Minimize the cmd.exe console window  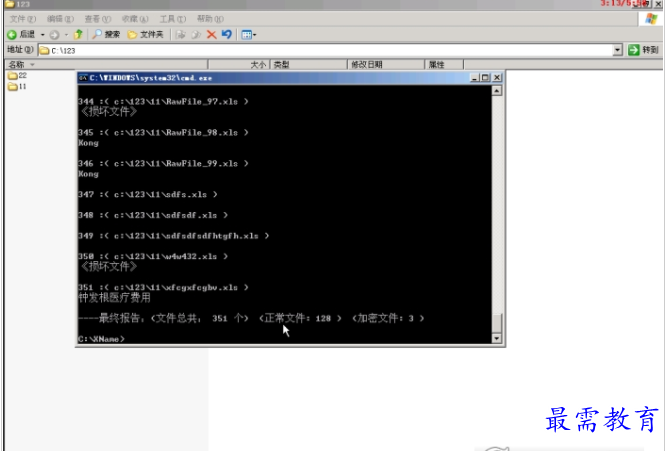click(475, 78)
